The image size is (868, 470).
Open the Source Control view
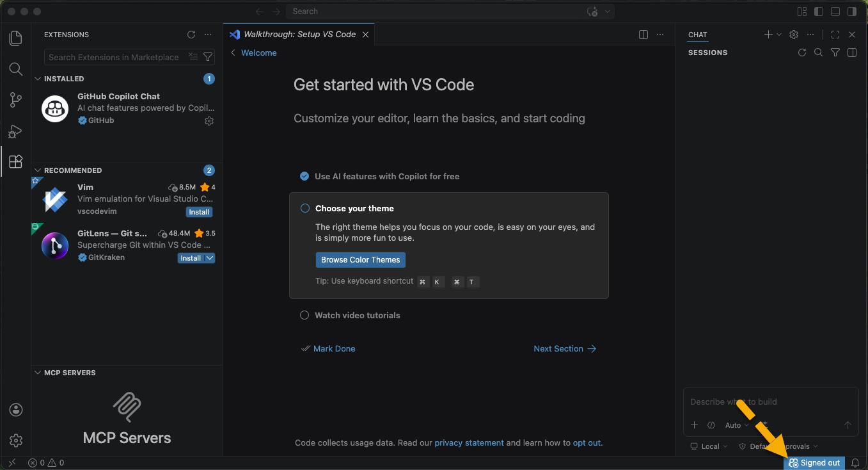tap(15, 100)
